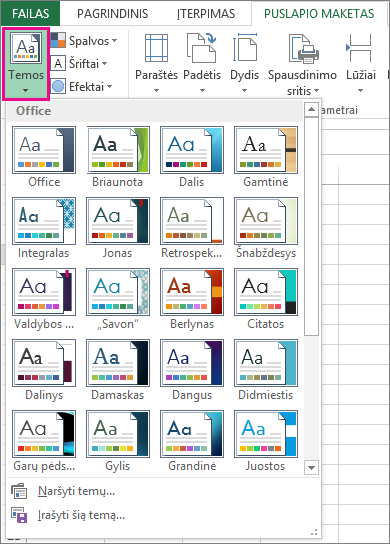
Task: Apply the Didmiestis theme
Action: pos(266,370)
